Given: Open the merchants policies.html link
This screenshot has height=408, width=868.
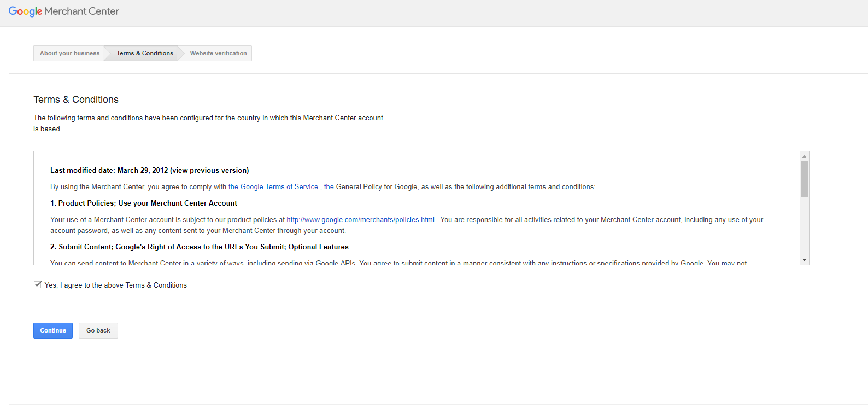Looking at the screenshot, I should click(361, 219).
